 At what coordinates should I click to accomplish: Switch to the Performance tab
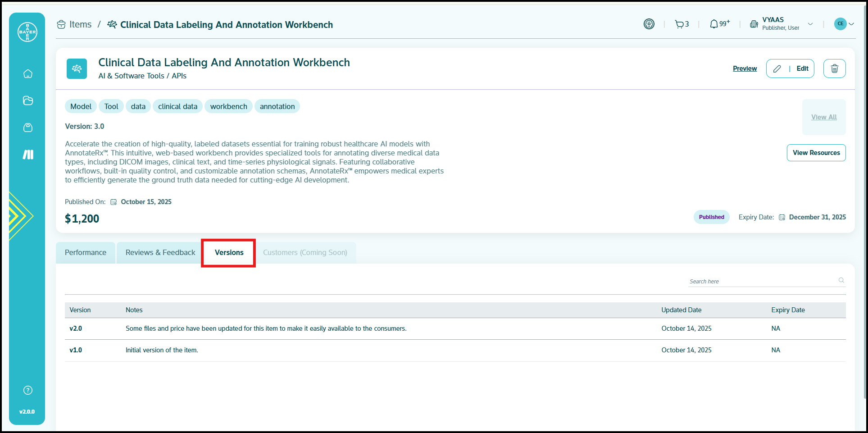coord(86,253)
